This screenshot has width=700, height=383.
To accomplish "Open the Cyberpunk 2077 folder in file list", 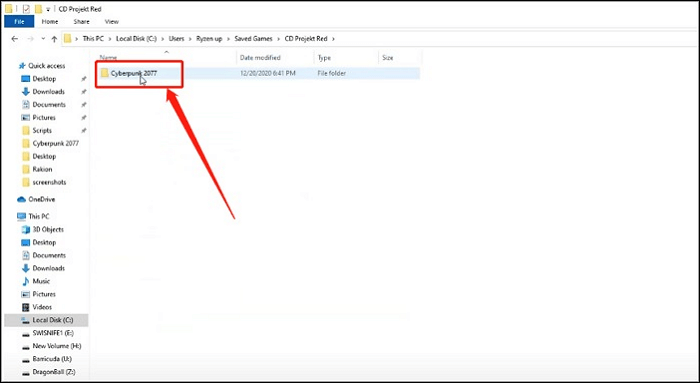I will [133, 73].
